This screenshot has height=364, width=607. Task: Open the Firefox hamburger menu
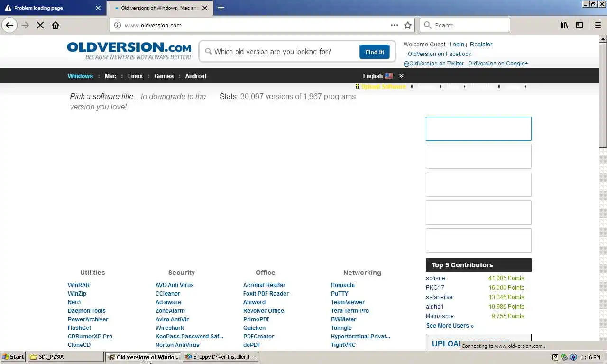pos(598,25)
